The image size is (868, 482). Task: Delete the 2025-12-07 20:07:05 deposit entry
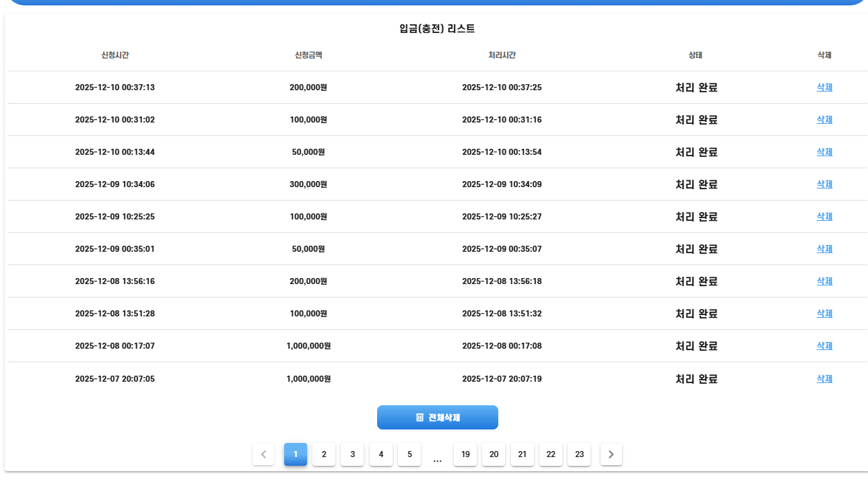coord(824,379)
